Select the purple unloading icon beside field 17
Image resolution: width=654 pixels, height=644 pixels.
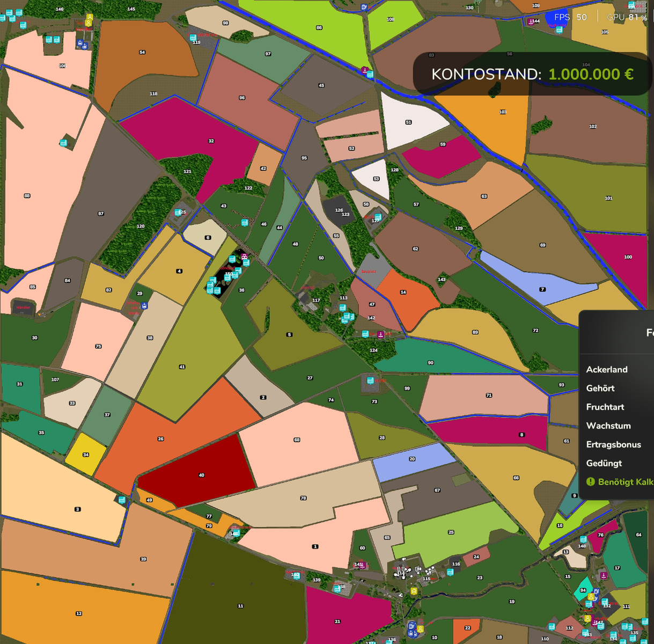point(604,575)
